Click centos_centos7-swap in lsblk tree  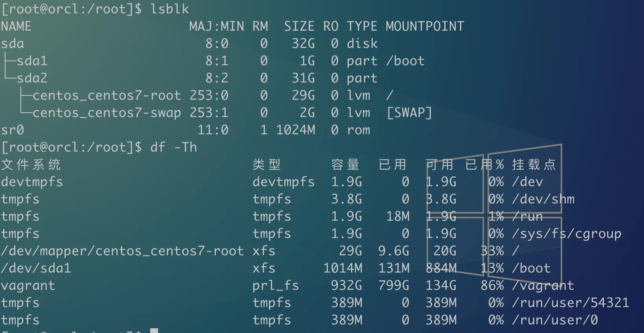pos(107,113)
